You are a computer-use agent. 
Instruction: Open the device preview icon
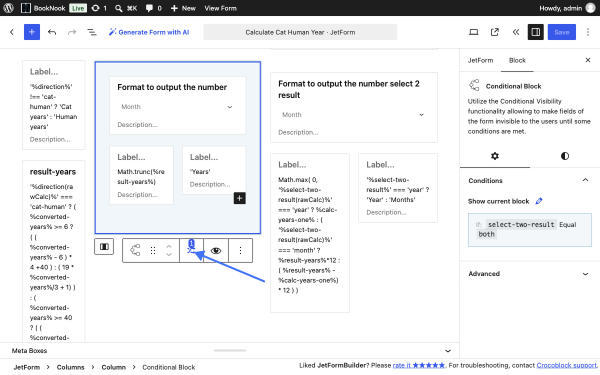(474, 32)
